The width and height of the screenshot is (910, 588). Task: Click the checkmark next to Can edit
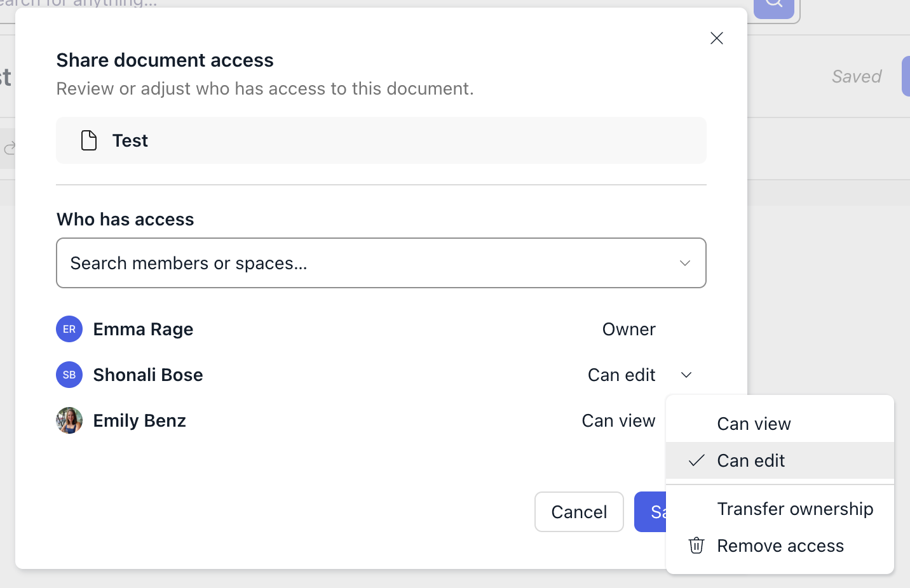click(x=696, y=460)
